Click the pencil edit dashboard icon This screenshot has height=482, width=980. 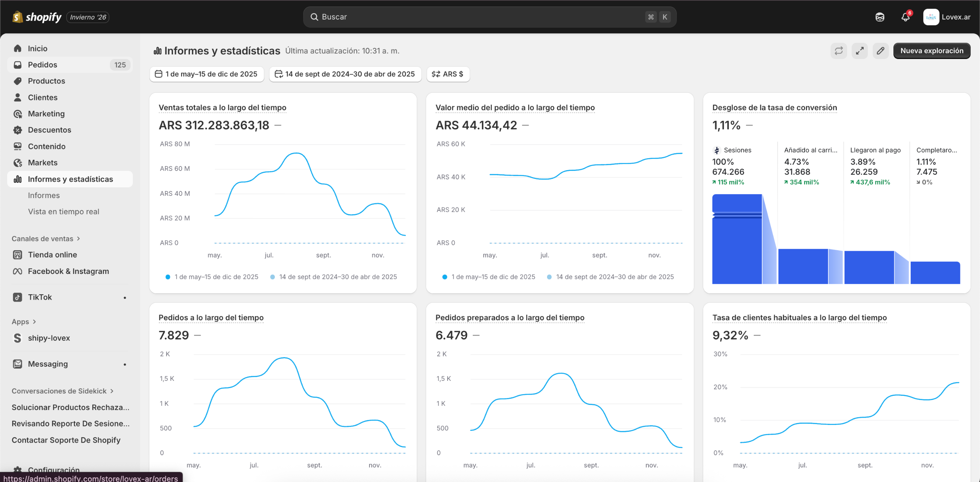click(880, 51)
